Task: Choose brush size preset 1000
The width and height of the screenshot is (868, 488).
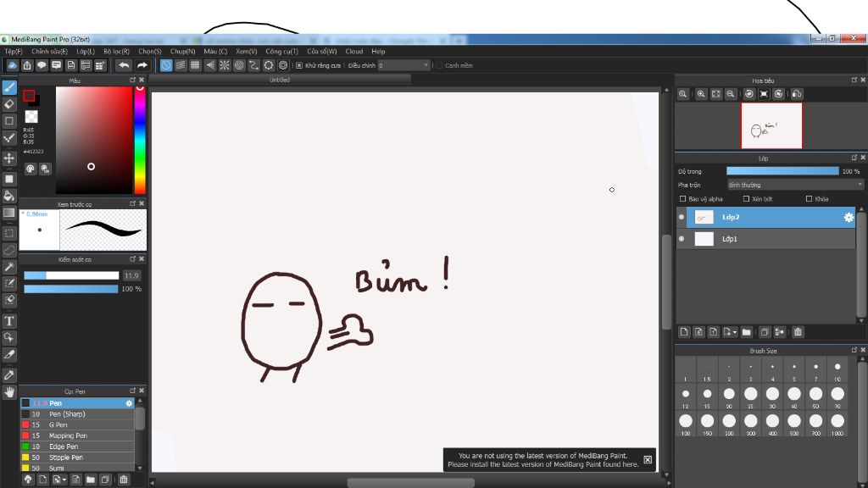Action: pyautogui.click(x=837, y=424)
